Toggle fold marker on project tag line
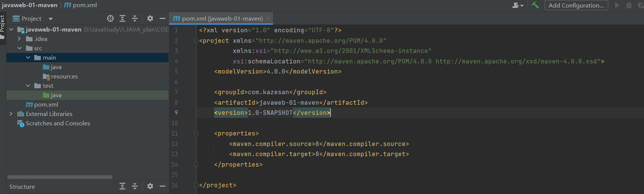The image size is (644, 194). coord(196,41)
